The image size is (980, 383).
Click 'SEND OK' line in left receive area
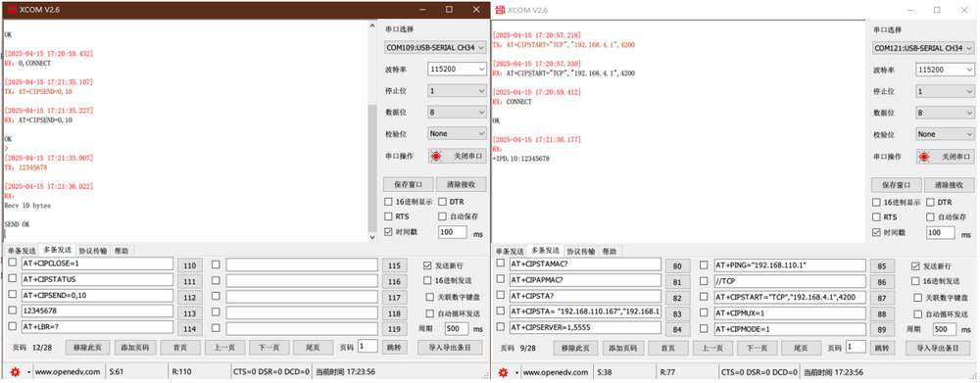click(17, 224)
